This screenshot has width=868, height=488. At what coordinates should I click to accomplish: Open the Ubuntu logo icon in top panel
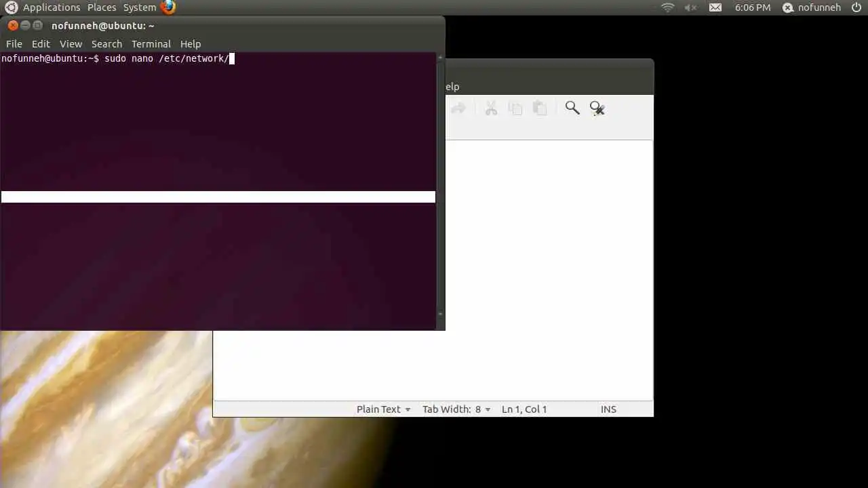point(11,7)
